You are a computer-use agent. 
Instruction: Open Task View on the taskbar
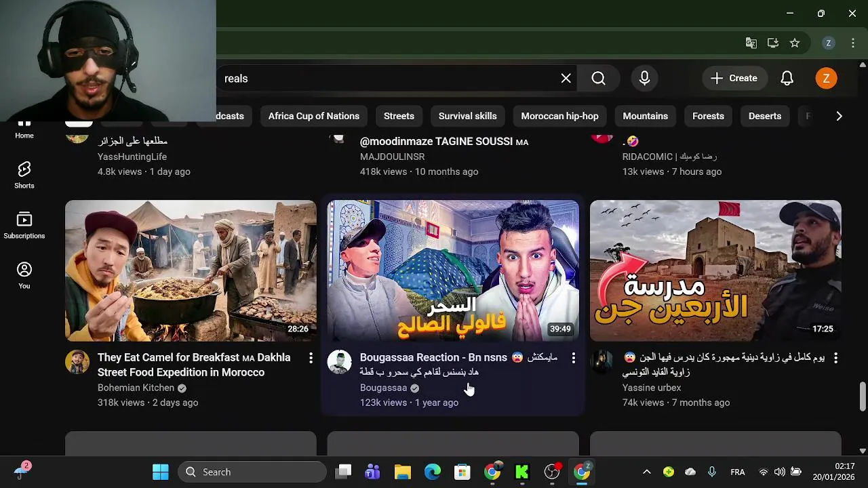344,472
